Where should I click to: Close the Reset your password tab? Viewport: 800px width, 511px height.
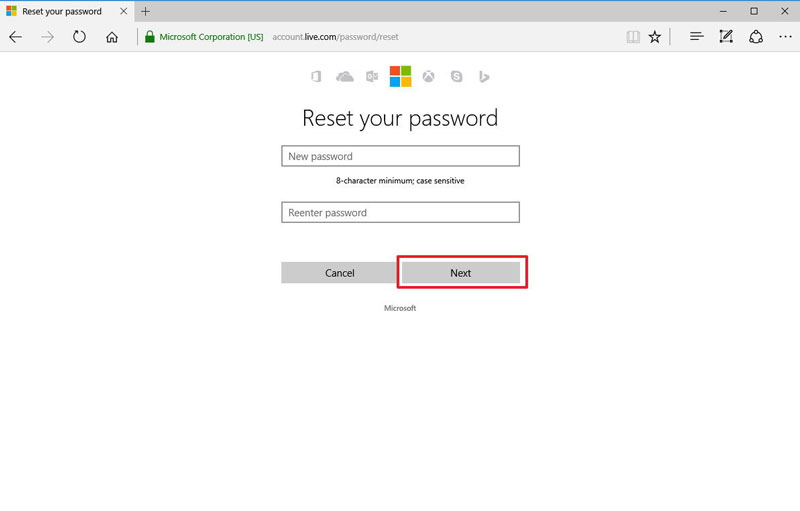125,11
